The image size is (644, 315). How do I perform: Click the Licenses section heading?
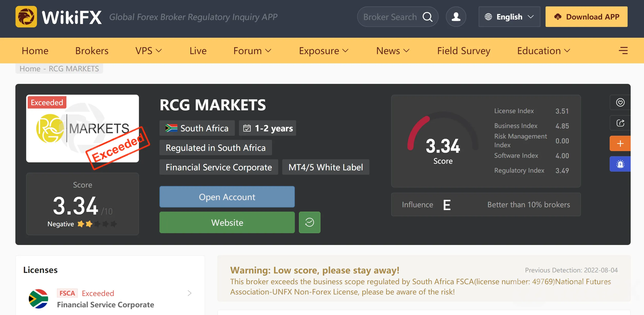click(x=40, y=270)
